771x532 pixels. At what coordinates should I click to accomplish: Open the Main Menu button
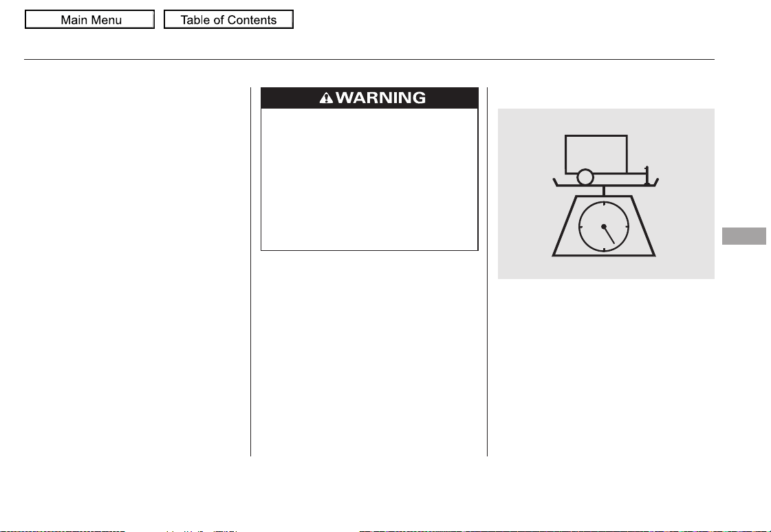coord(90,20)
